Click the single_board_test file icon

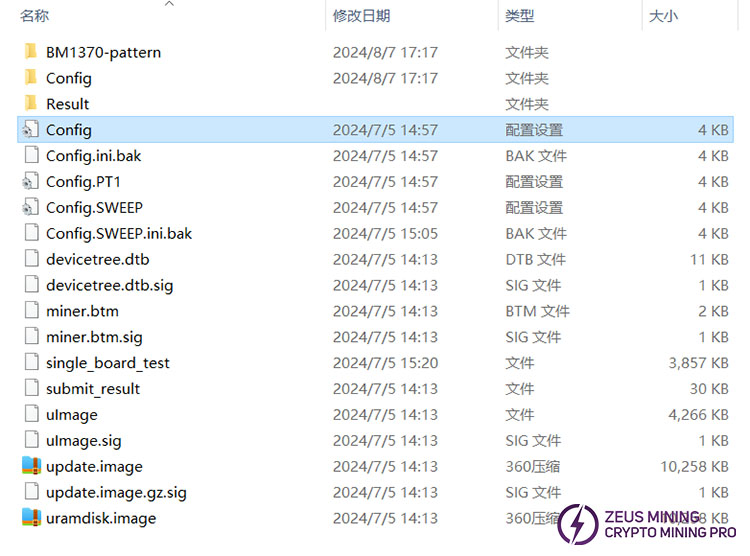[x=30, y=363]
